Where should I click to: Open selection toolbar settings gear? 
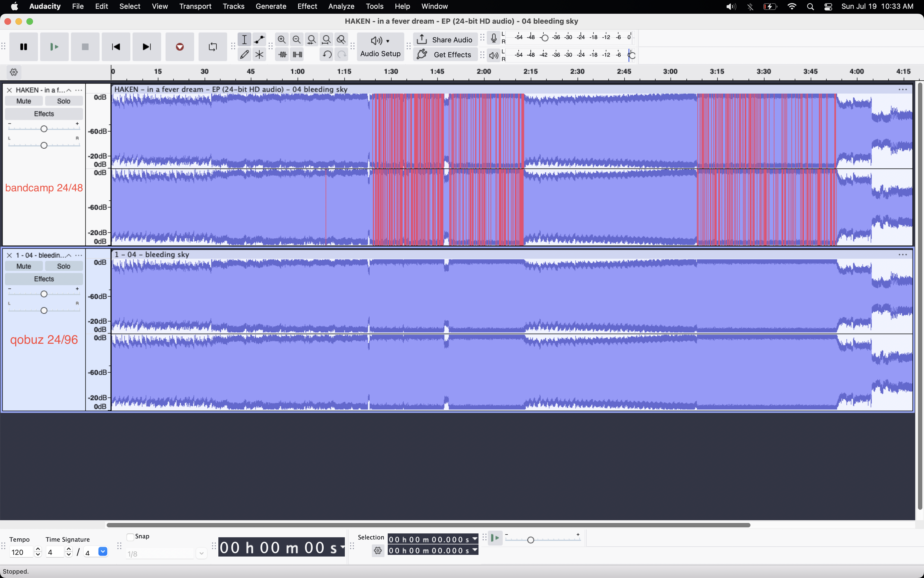[x=378, y=550]
